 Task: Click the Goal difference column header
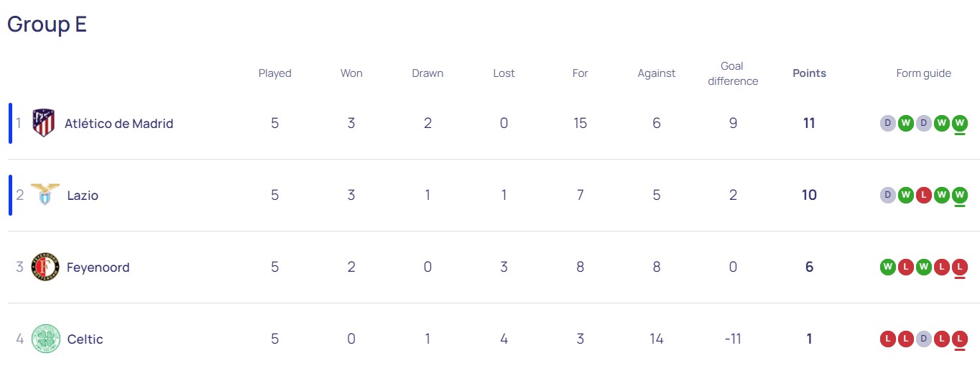click(x=732, y=73)
